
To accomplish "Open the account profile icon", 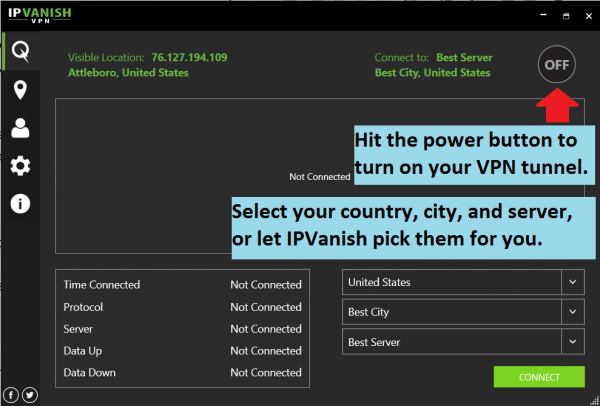I will (20, 128).
